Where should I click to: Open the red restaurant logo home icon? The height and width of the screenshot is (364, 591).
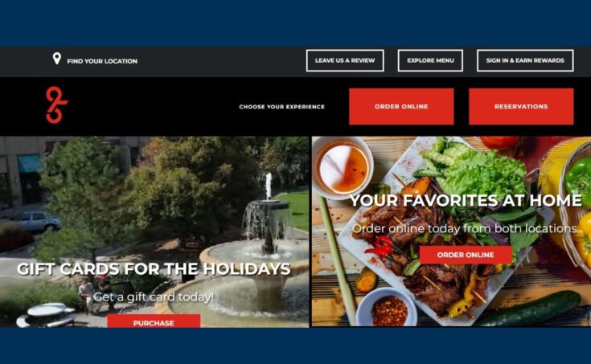(x=56, y=104)
